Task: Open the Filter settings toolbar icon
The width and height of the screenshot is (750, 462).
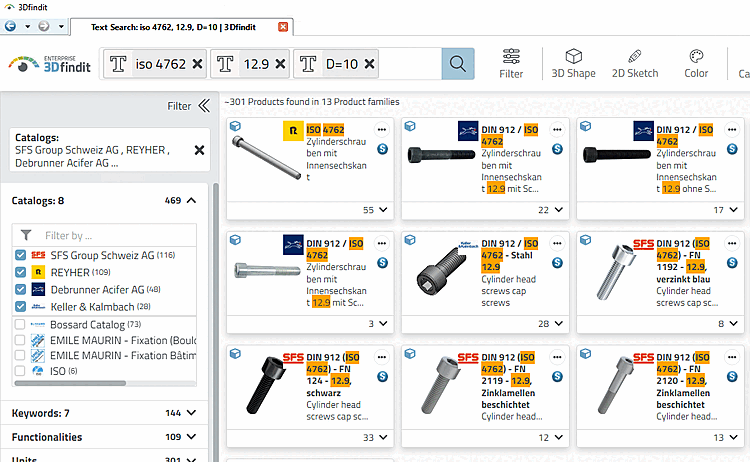Action: pyautogui.click(x=511, y=63)
